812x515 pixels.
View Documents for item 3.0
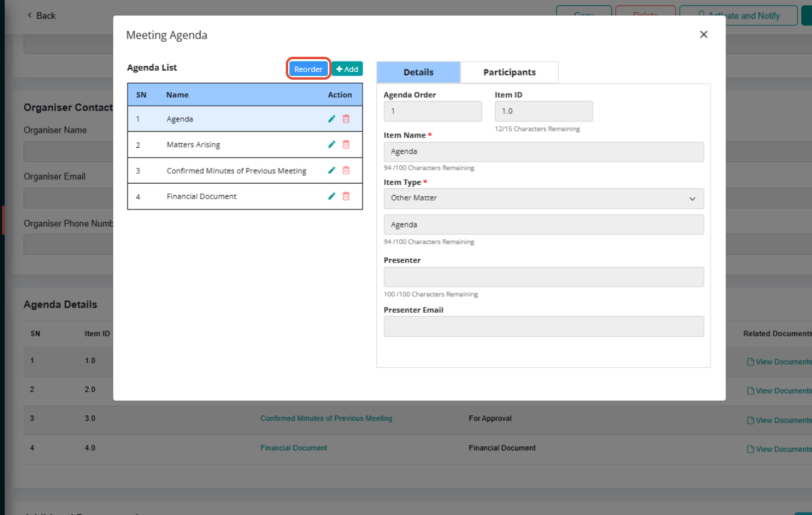click(779, 420)
